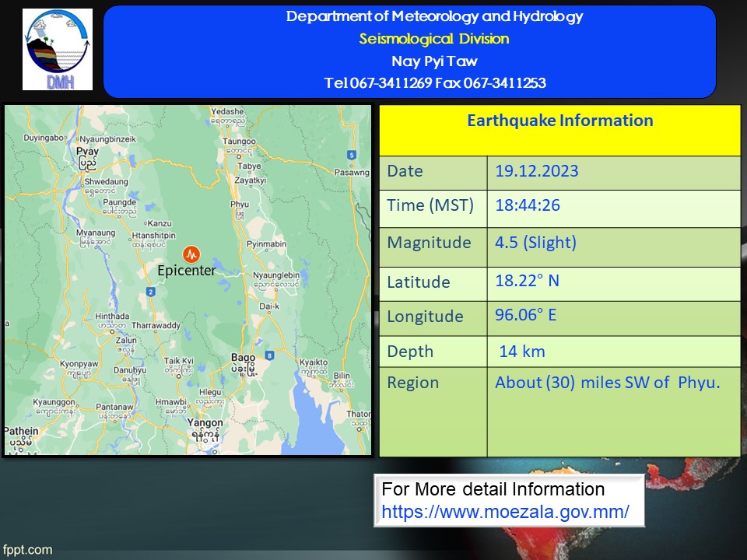Click Pantanaw label on map
The height and width of the screenshot is (560, 747).
[x=114, y=407]
